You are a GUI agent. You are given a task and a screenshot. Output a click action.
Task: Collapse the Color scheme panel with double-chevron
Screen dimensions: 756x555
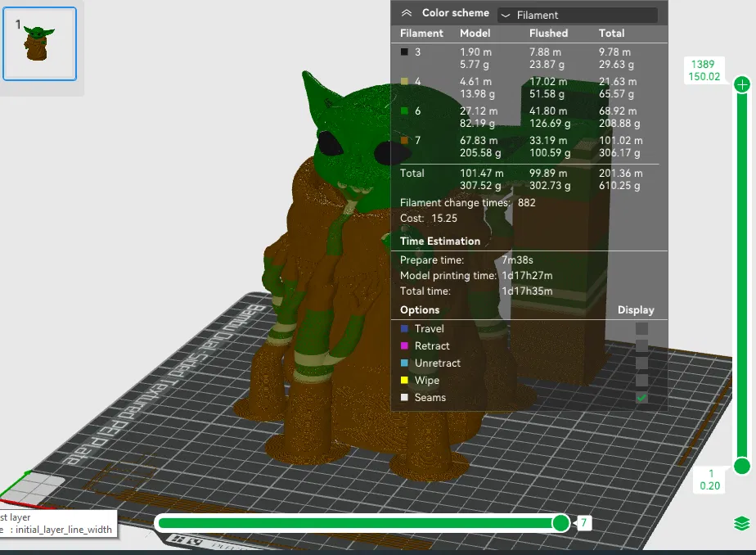[x=407, y=13]
